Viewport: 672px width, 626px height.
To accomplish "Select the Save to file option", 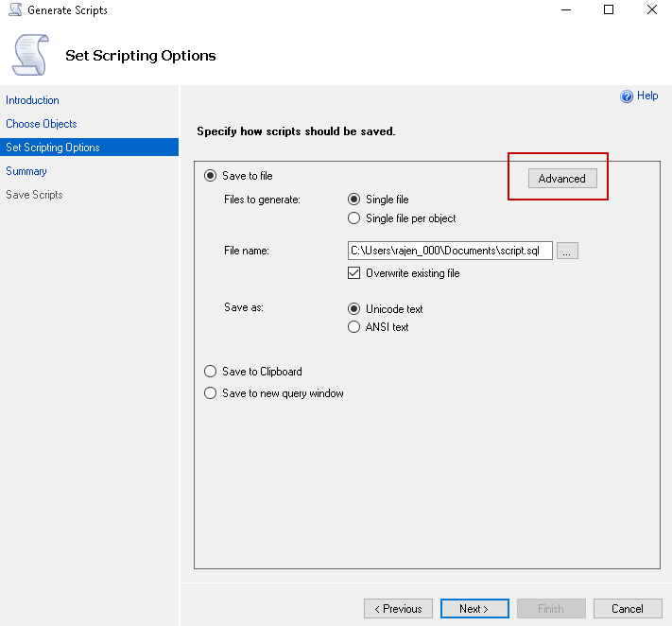I will click(211, 176).
